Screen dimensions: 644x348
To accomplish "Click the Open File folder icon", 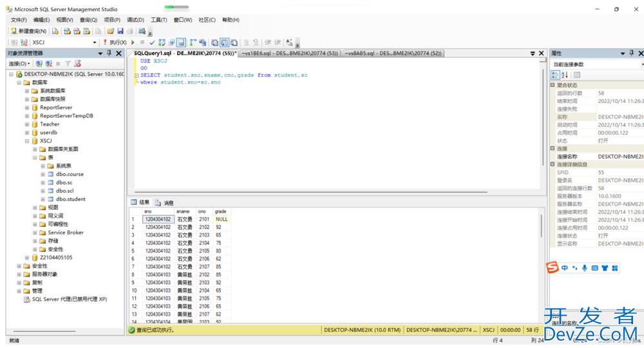I will [x=111, y=31].
